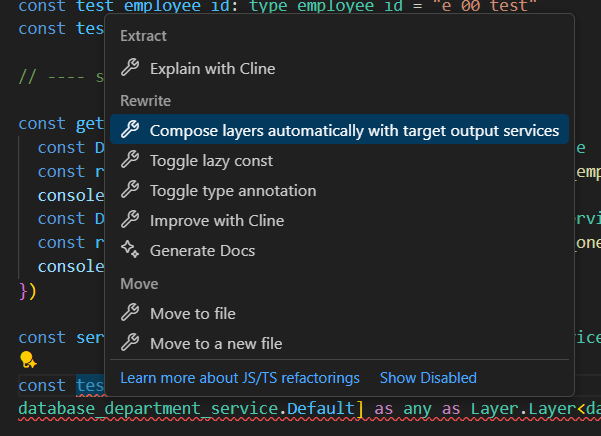The width and height of the screenshot is (601, 436).
Task: Click the wrench icon beside Explain with Cline
Action: pyautogui.click(x=130, y=67)
